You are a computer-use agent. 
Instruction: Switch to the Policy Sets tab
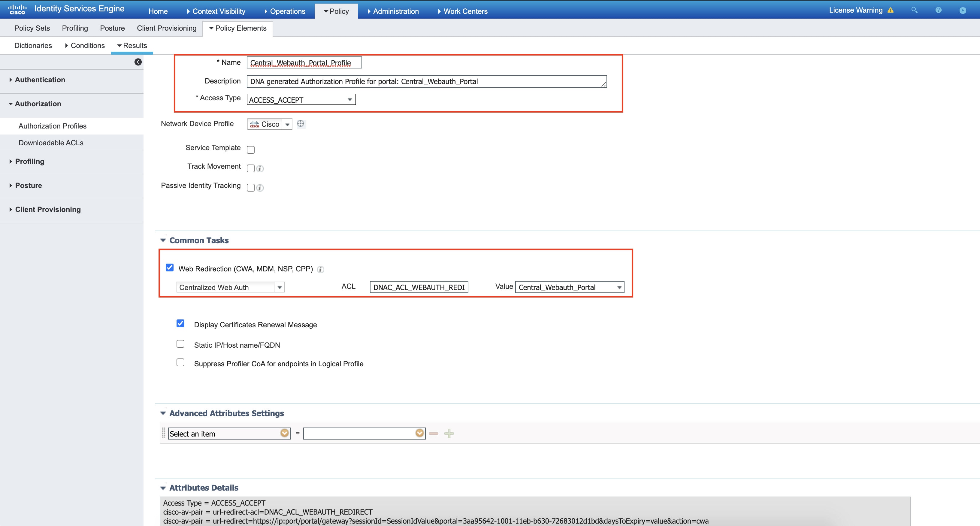point(32,28)
